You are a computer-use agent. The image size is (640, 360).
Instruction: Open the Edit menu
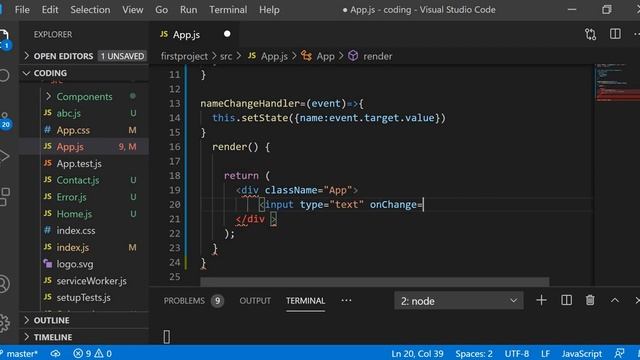[50, 9]
